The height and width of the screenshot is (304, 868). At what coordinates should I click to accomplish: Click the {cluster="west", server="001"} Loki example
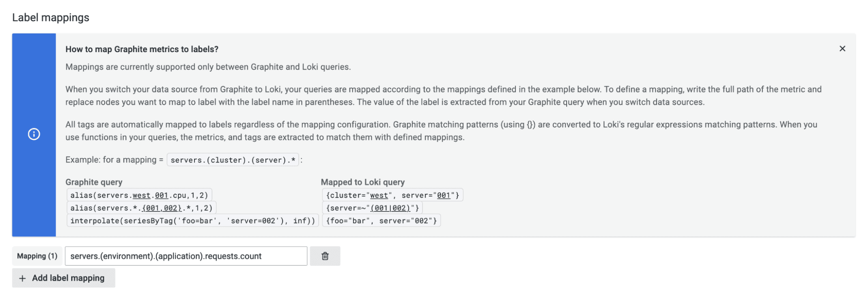[x=393, y=195]
